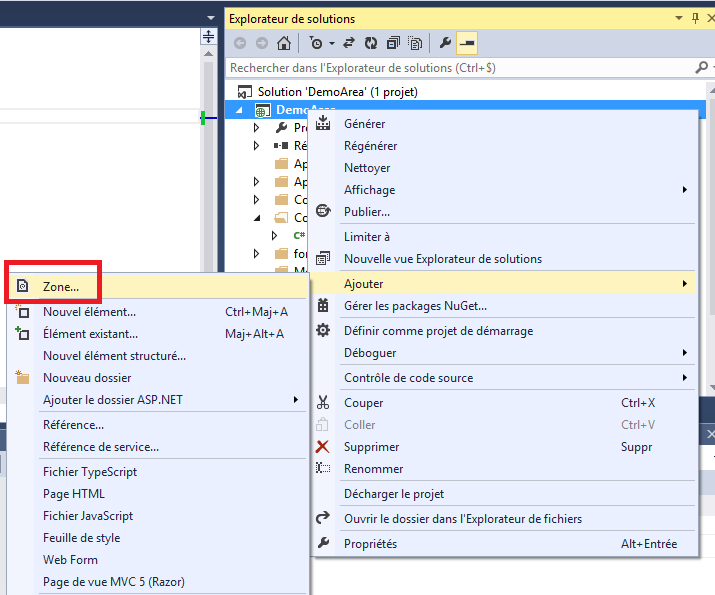715x595 pixels.
Task: Choose Nouvel élément... in submenu
Action: point(158,312)
